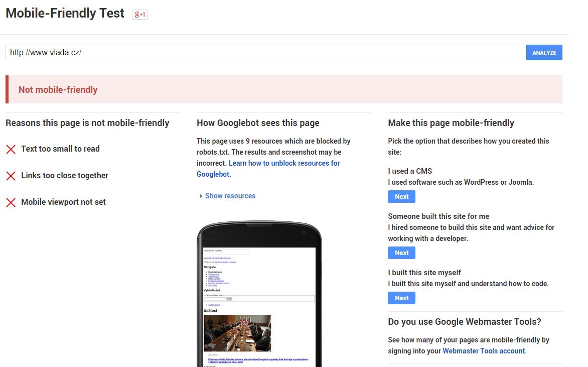This screenshot has width=588, height=367.
Task: Click the search box inside phone preview
Action: pyautogui.click(x=215, y=299)
